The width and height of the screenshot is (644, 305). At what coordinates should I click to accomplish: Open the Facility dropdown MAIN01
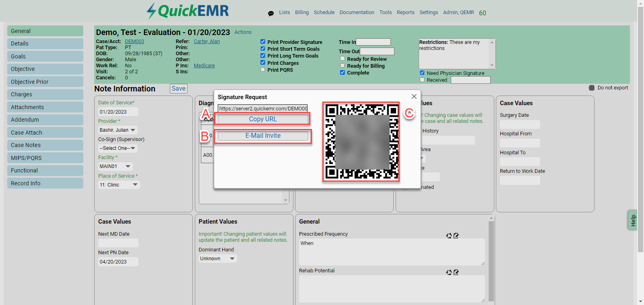click(x=116, y=166)
